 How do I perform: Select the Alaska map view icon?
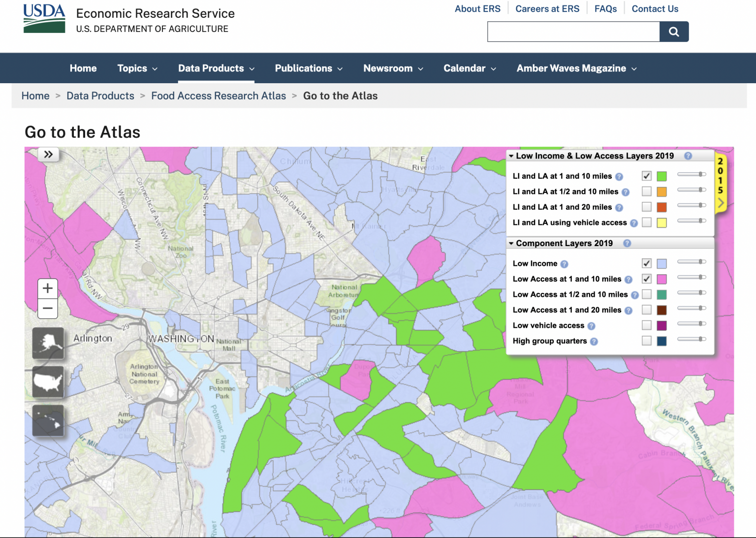point(48,343)
